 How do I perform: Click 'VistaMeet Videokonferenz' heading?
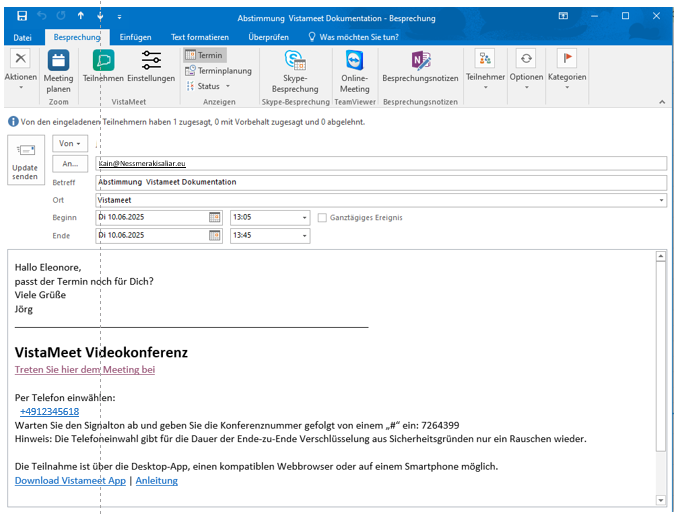[x=101, y=353]
